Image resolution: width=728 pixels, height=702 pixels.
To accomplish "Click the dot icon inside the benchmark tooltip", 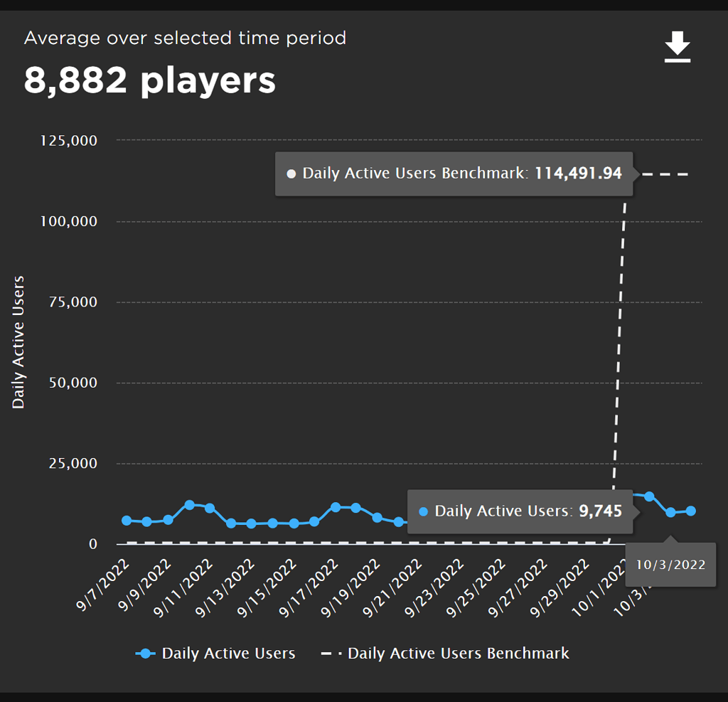I will tap(291, 173).
